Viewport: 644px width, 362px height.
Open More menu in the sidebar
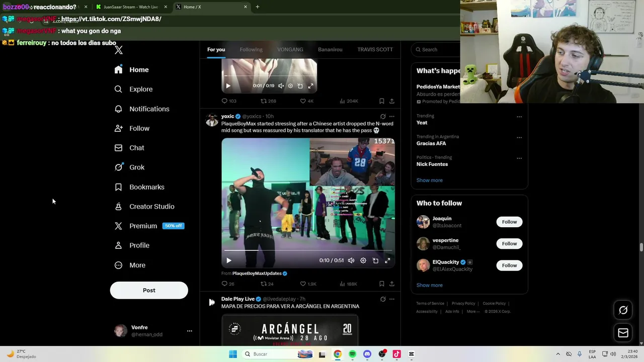[130, 265]
